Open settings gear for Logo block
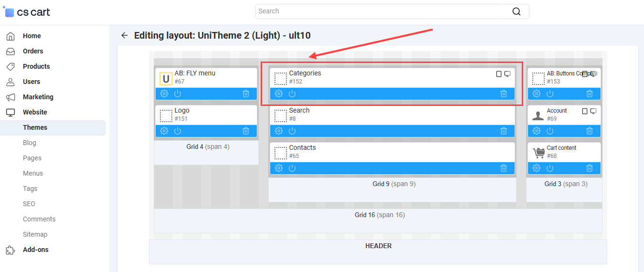The height and width of the screenshot is (272, 644). (164, 131)
